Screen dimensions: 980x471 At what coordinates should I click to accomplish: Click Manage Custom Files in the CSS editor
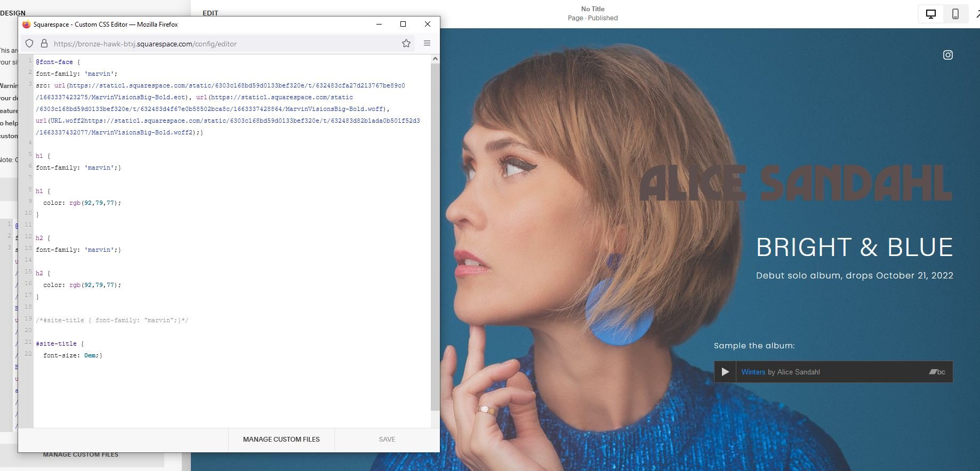click(x=282, y=440)
